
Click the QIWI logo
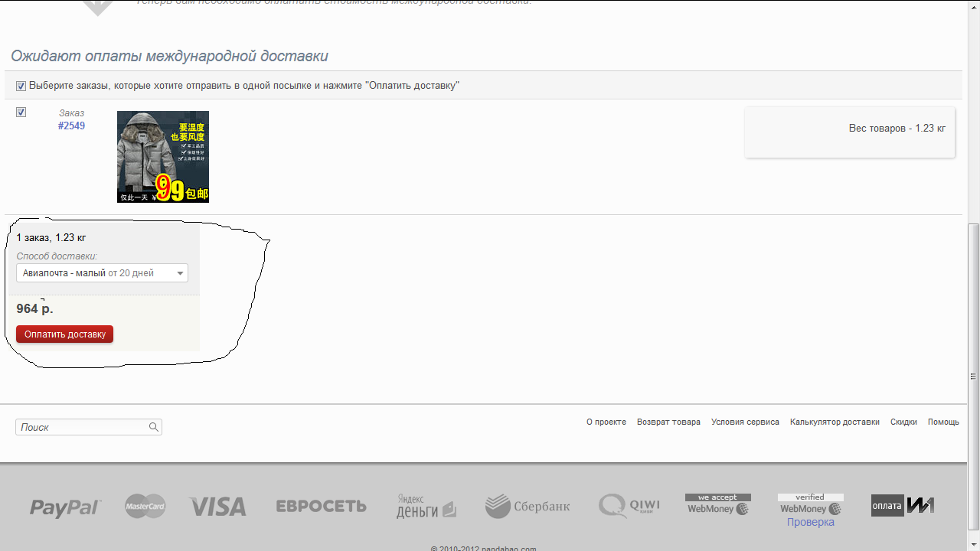coord(629,506)
